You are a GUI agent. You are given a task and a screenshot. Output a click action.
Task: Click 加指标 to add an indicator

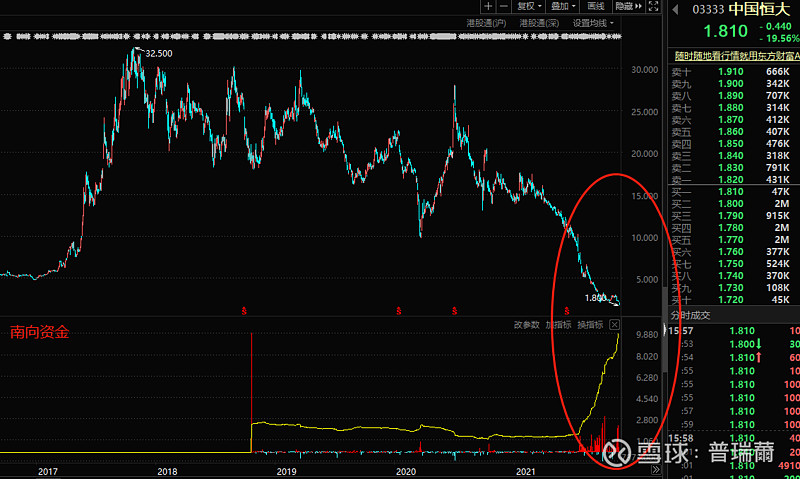click(558, 324)
